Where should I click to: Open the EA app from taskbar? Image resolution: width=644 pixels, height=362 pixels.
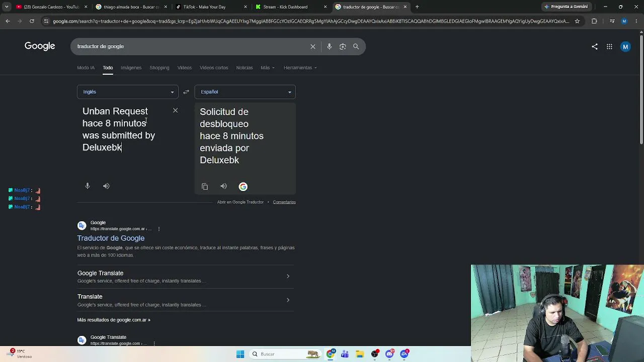[x=405, y=354]
